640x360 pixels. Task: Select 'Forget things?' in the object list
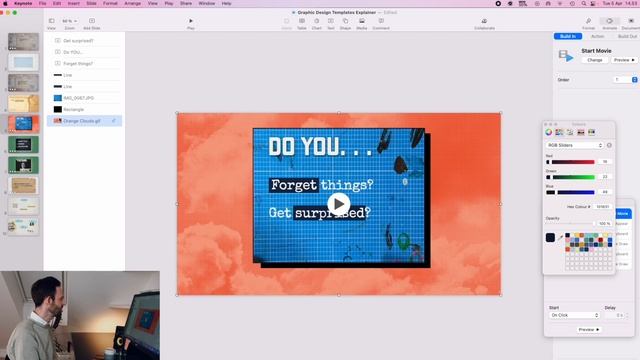84,64
